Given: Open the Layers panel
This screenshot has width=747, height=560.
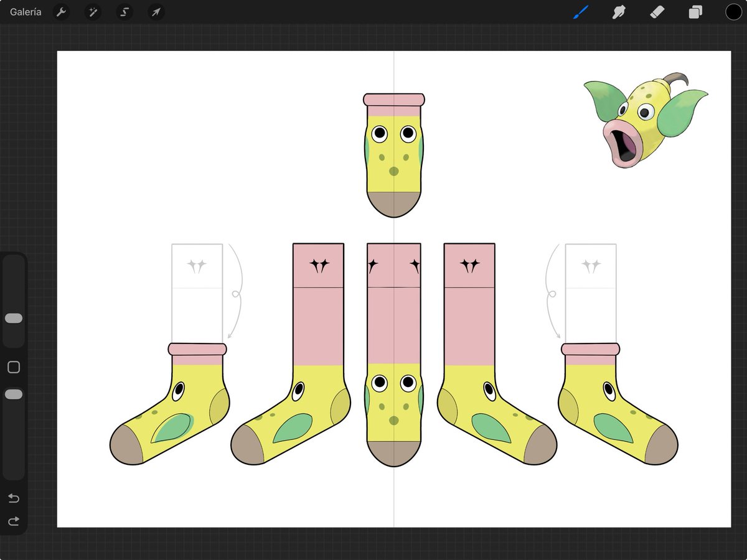Looking at the screenshot, I should [x=695, y=12].
